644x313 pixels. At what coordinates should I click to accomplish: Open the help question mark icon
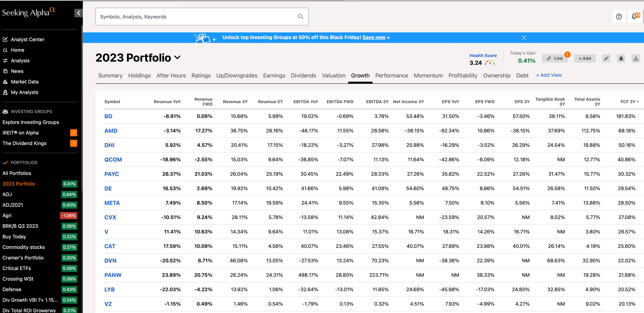(619, 17)
